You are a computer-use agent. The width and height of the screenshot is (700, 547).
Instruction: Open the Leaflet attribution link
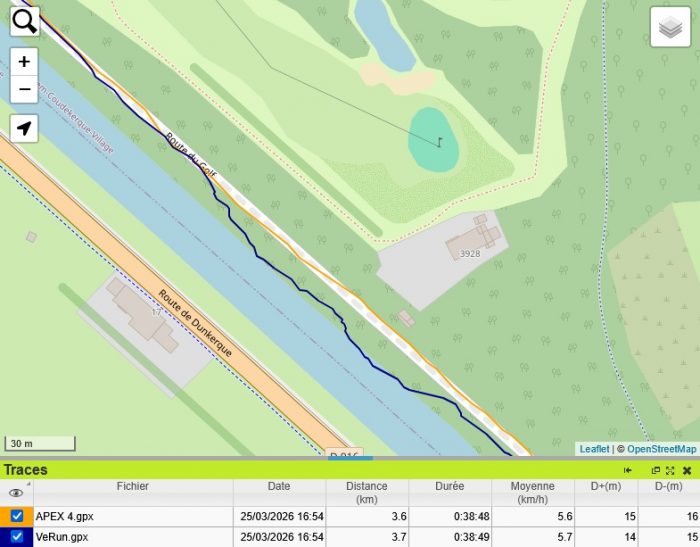594,450
